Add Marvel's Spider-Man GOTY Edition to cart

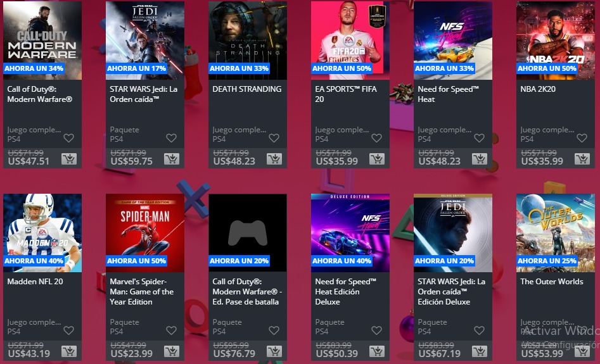pos(172,351)
